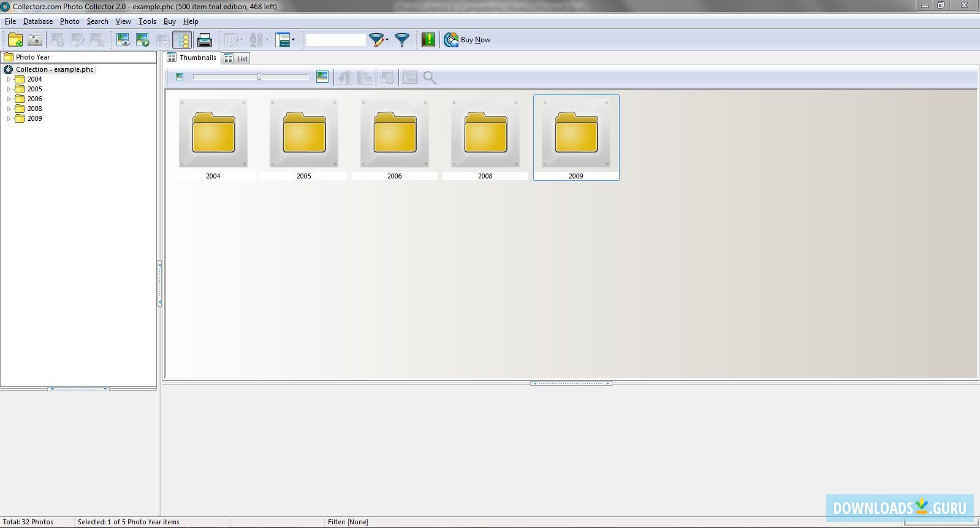
Task: Select the 2004 folder thumbnail
Action: [213, 137]
